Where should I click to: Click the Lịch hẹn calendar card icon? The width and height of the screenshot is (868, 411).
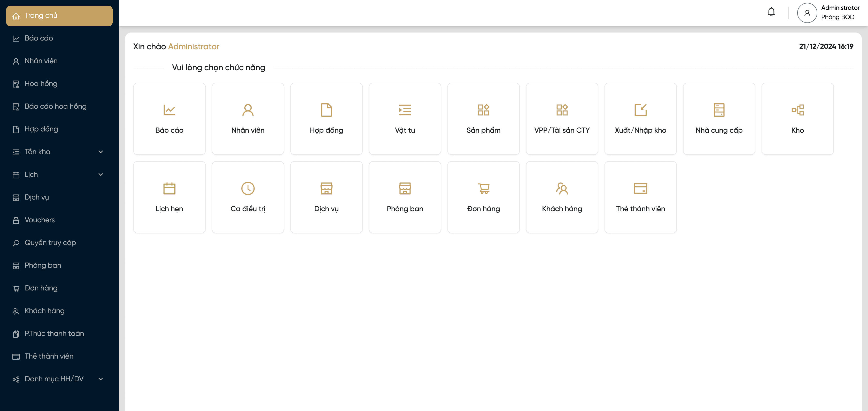coord(169,188)
